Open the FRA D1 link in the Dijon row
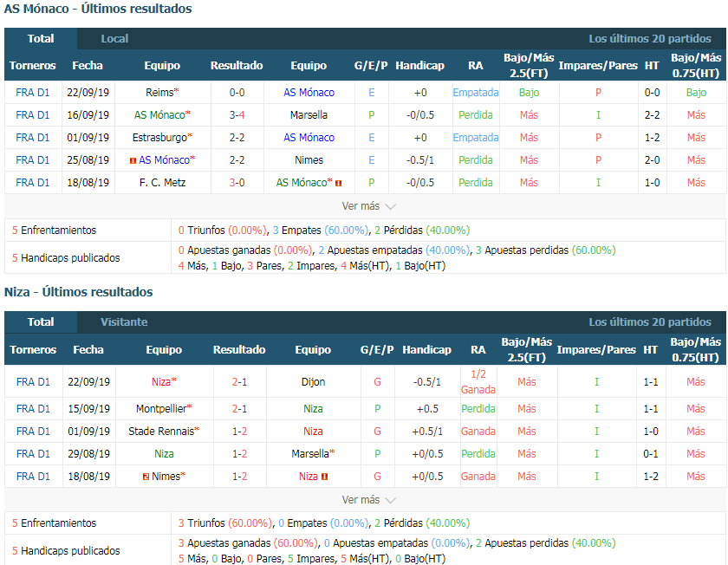 [33, 381]
